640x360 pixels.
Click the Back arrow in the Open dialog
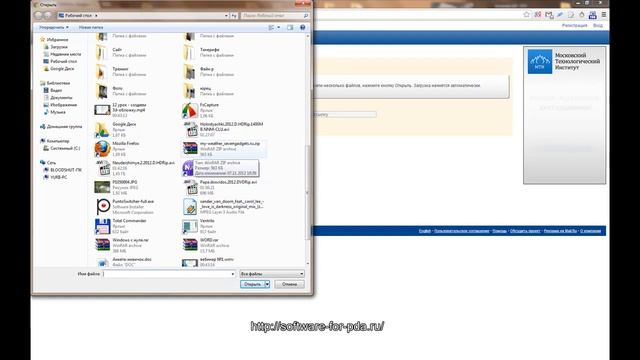coord(39,16)
